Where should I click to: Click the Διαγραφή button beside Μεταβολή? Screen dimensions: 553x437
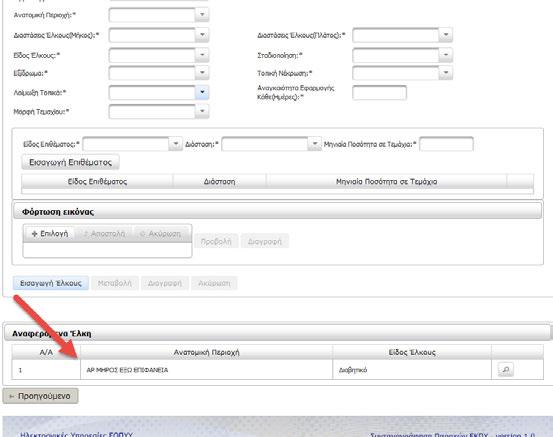coord(165,283)
